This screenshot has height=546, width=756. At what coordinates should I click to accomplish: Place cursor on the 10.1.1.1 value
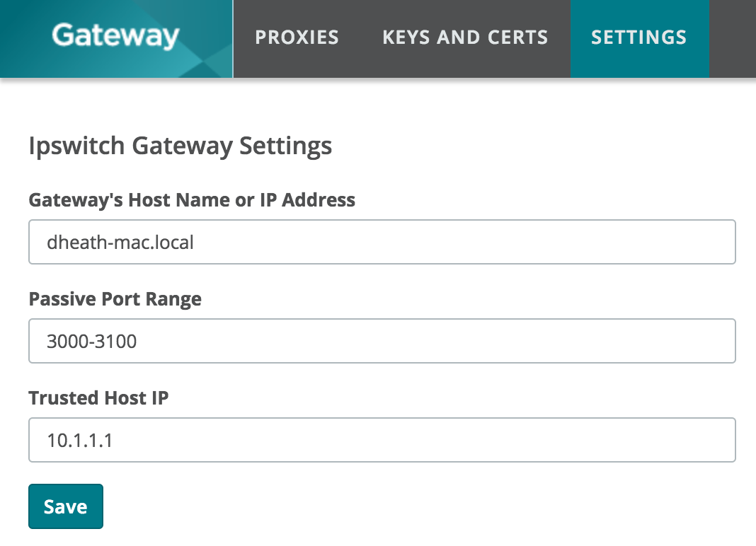[x=79, y=441]
